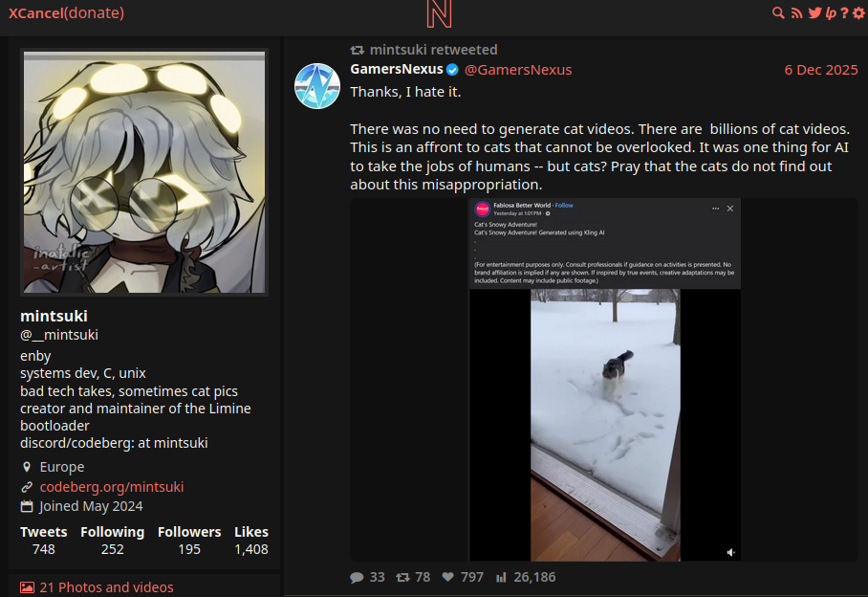Click the (donate) link
Viewport: 868px width, 597px height.
pyautogui.click(x=94, y=12)
